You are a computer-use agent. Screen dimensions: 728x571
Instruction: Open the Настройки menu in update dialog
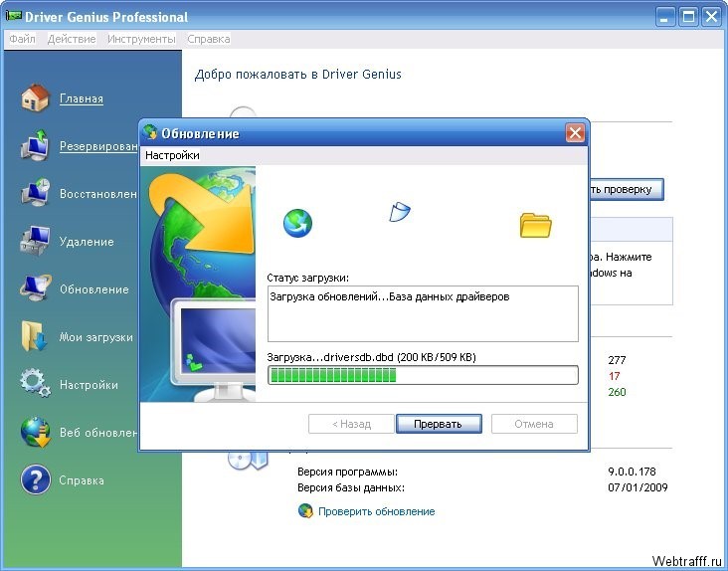pos(172,155)
